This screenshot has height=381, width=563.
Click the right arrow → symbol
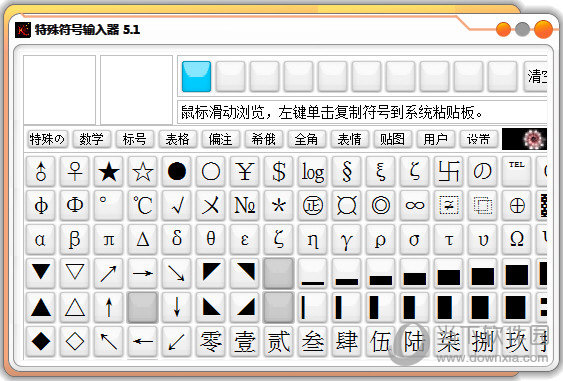tap(143, 273)
